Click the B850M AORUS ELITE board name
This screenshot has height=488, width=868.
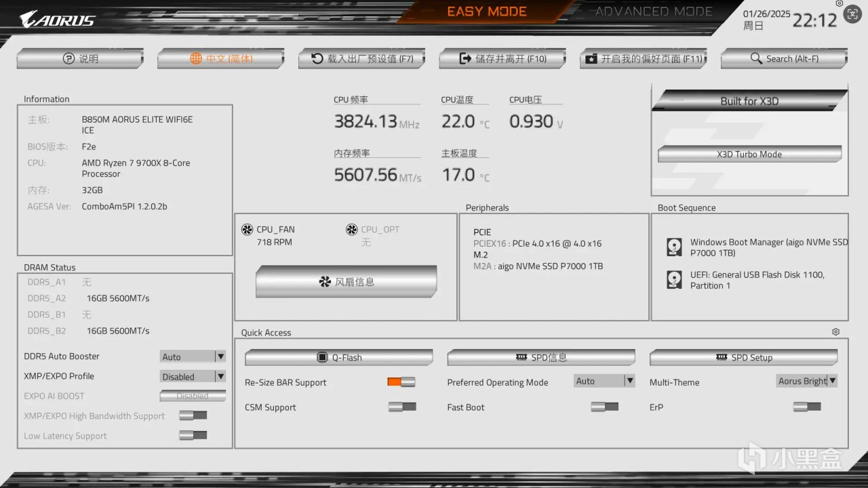[138, 125]
